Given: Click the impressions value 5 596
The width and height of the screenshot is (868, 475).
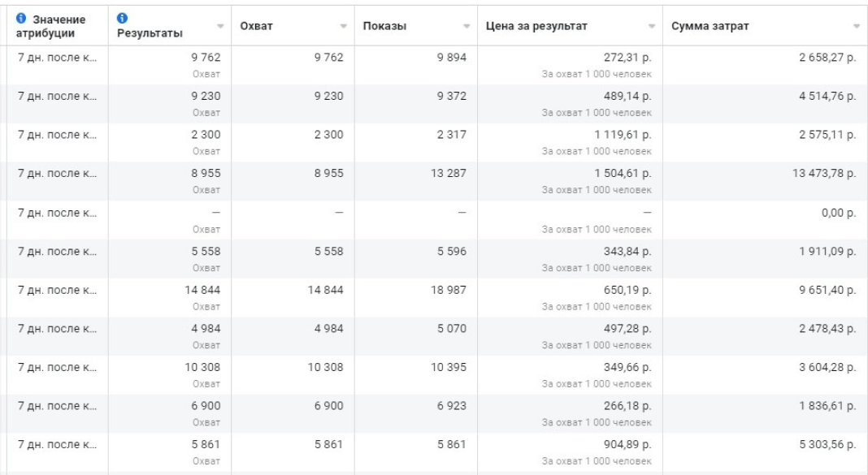Looking at the screenshot, I should (x=452, y=252).
